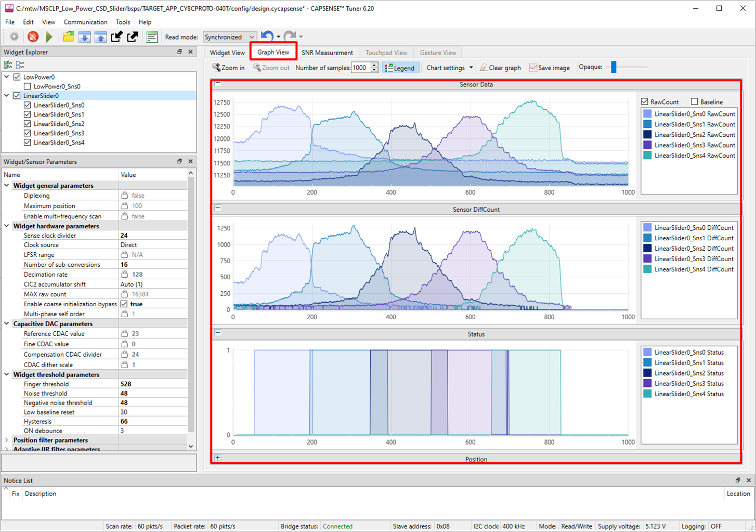Uncheck RawCount checkbox in Sensor Data legend
The width and height of the screenshot is (756, 532).
[x=645, y=101]
